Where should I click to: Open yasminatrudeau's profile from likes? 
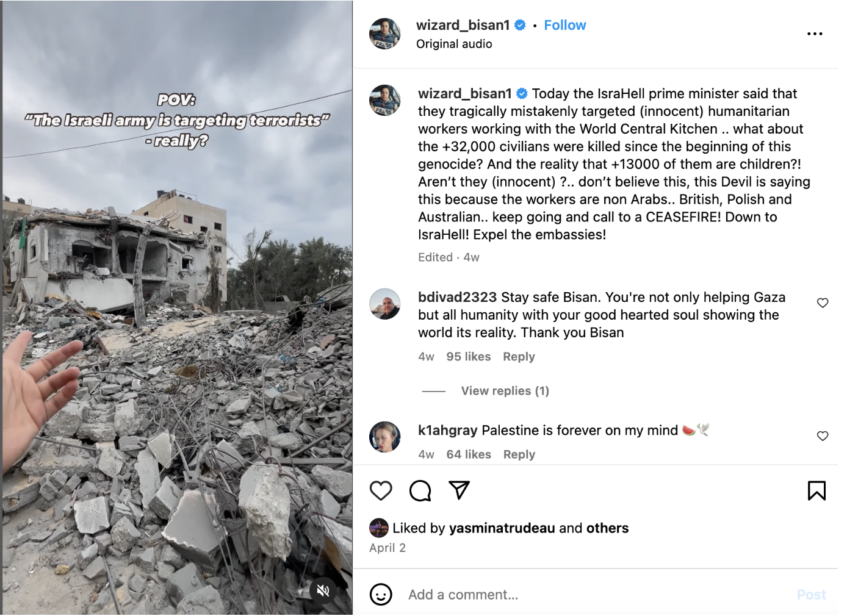coord(502,528)
